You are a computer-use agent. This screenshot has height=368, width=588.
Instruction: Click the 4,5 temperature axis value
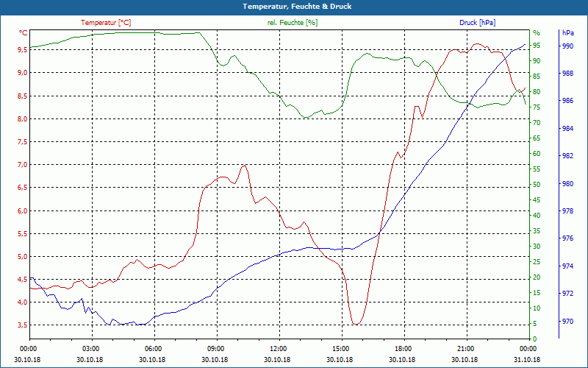click(22, 280)
